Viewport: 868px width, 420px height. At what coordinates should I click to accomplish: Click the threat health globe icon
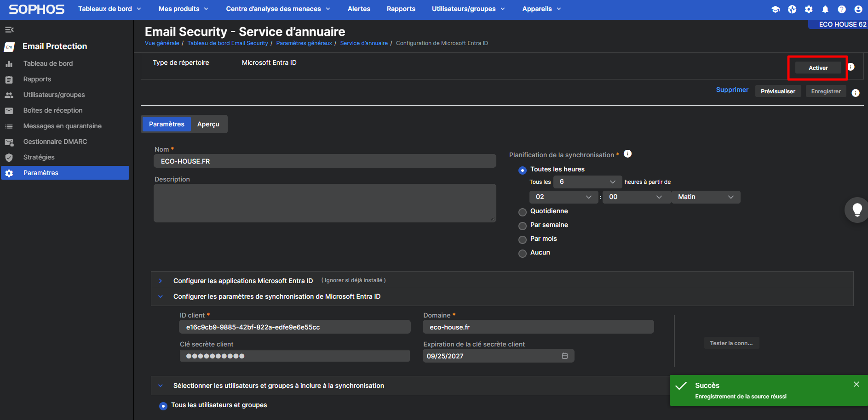792,9
